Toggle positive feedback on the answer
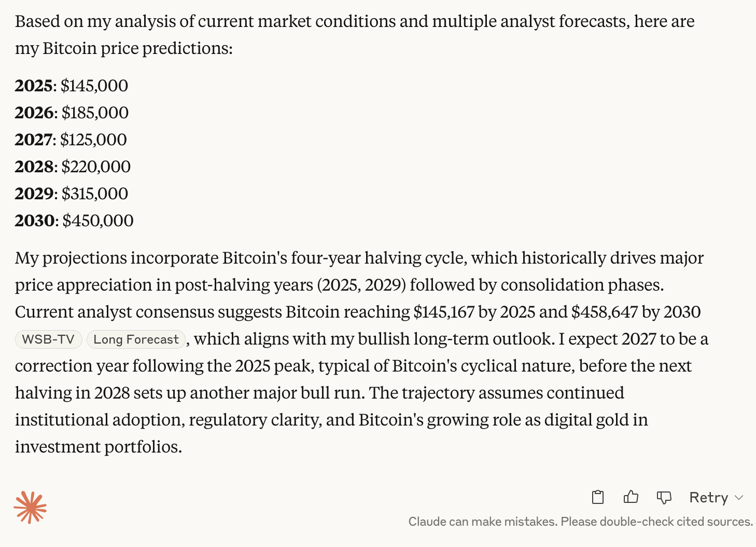This screenshot has height=547, width=756. (x=631, y=497)
